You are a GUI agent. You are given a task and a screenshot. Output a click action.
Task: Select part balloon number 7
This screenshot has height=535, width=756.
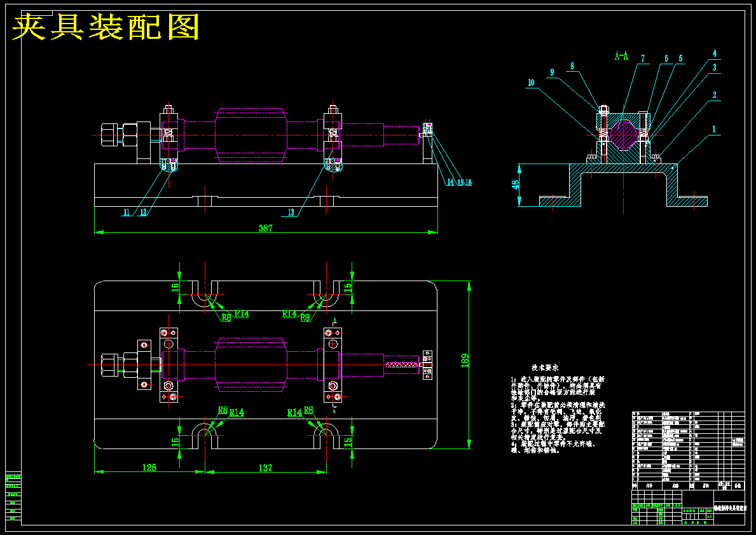click(643, 59)
